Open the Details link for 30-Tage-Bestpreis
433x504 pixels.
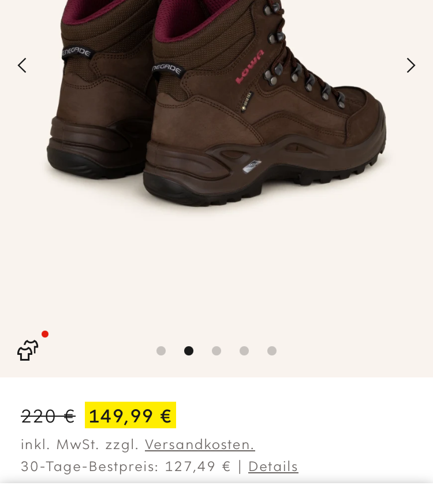click(x=273, y=466)
